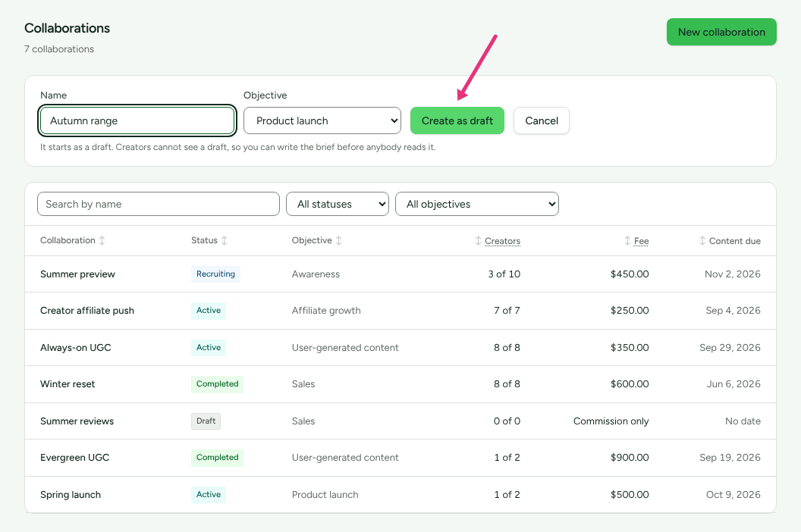The width and height of the screenshot is (801, 532).
Task: Click Completed badge on Winter reset
Action: point(217,384)
